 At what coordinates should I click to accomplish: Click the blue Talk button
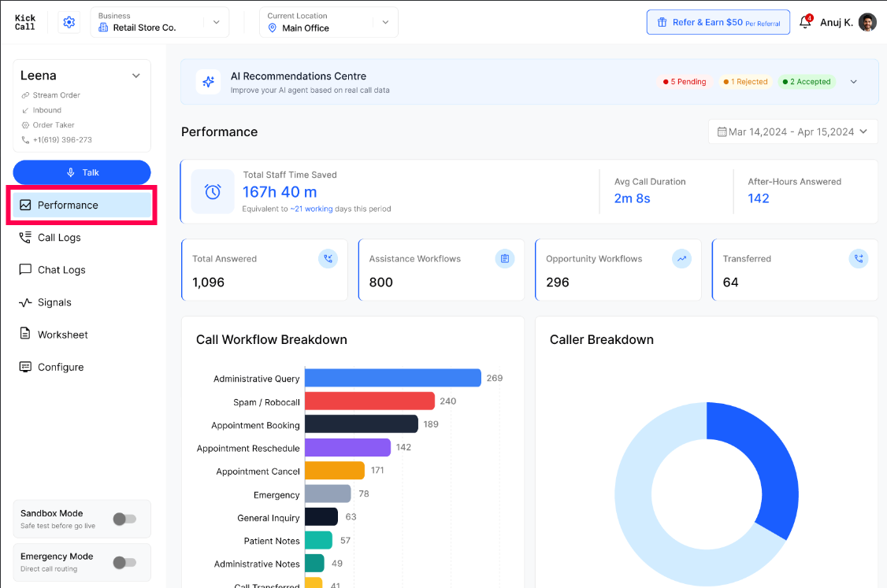82,172
